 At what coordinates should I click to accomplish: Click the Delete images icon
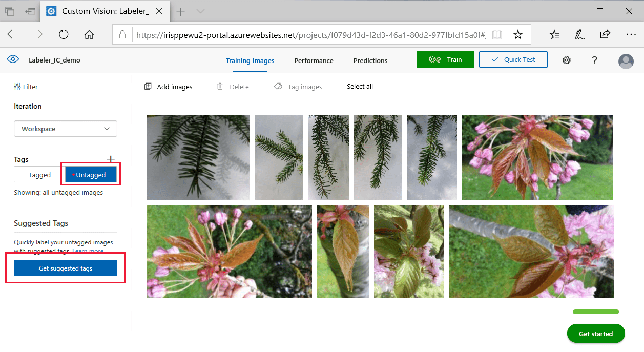[233, 86]
